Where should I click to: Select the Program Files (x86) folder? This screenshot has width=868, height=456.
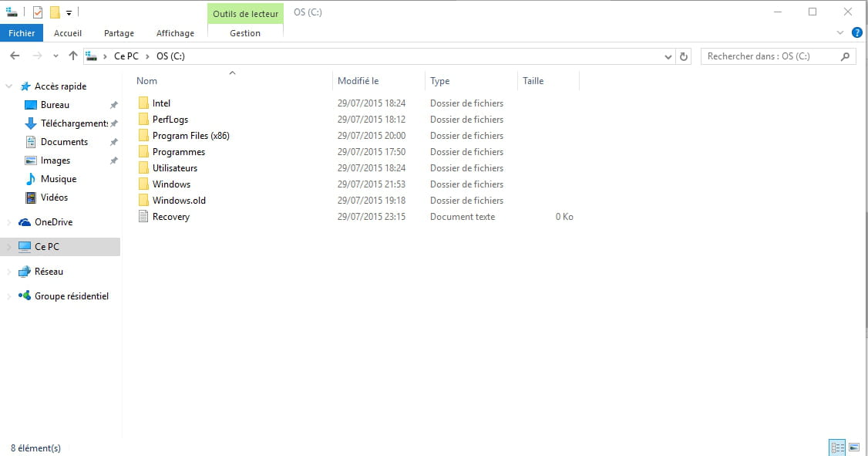pyautogui.click(x=190, y=136)
